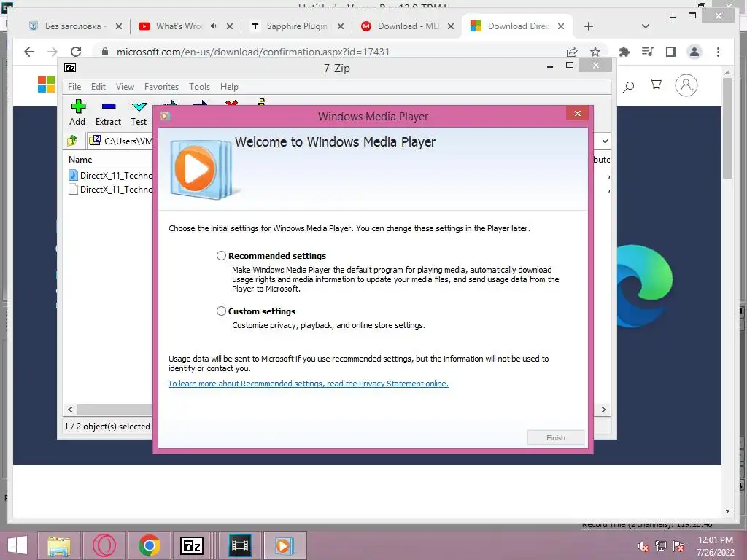Click the site lock icon in address bar
The height and width of the screenshot is (560, 747).
[105, 52]
